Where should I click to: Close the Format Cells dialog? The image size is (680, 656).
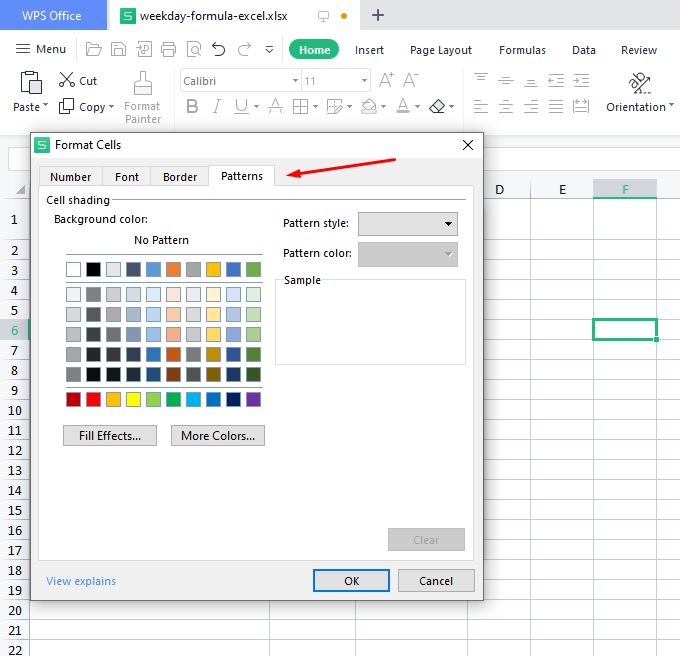coord(468,145)
